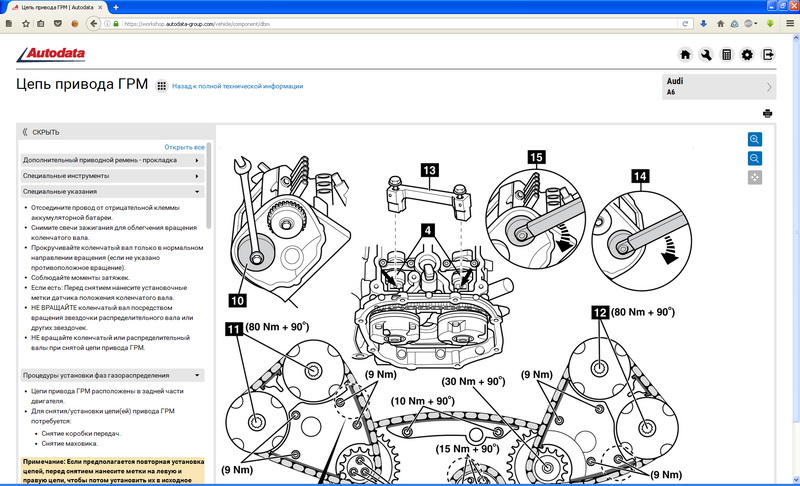Hide the side panel via 'СКРЫТЬ'
This screenshot has height=486, width=800.
(x=41, y=131)
